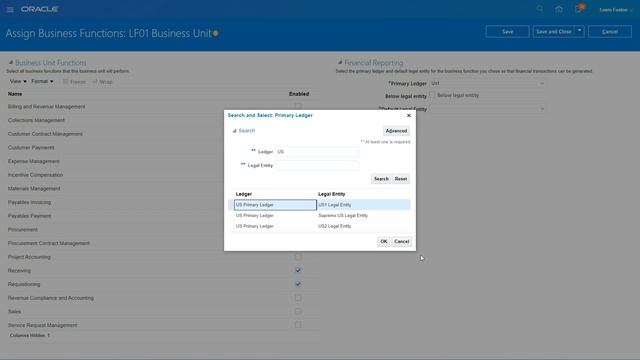
Task: Click the Wrap toolbar item
Action: [x=102, y=82]
